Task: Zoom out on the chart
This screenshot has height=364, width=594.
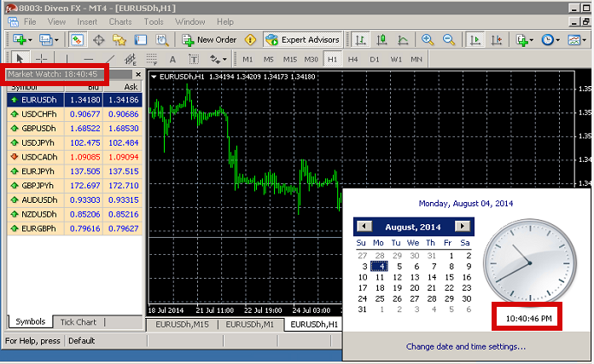Action: 449,40
